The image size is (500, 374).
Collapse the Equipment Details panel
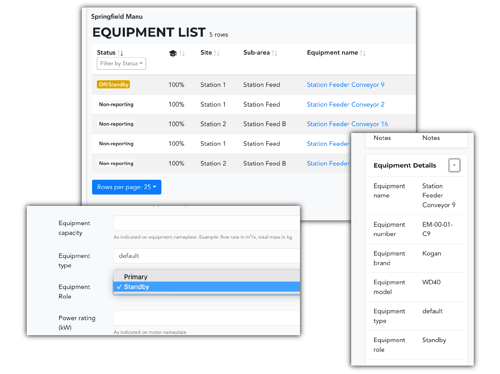(454, 165)
